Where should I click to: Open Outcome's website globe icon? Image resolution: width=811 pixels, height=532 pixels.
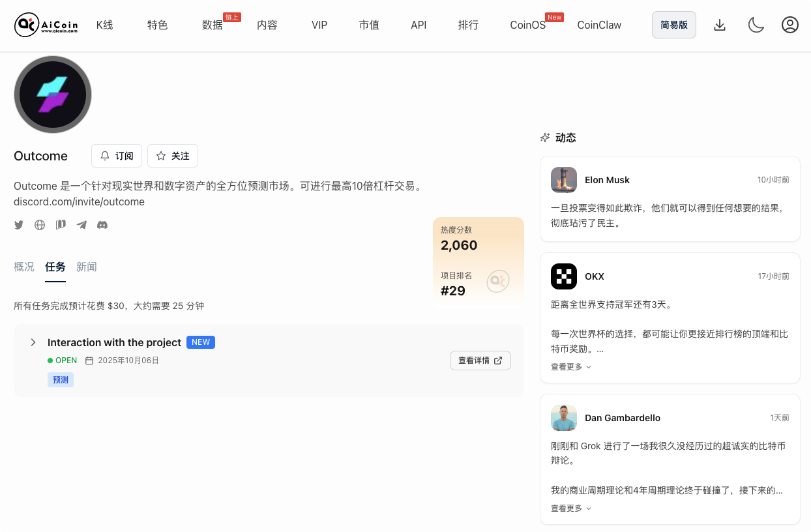pyautogui.click(x=40, y=225)
